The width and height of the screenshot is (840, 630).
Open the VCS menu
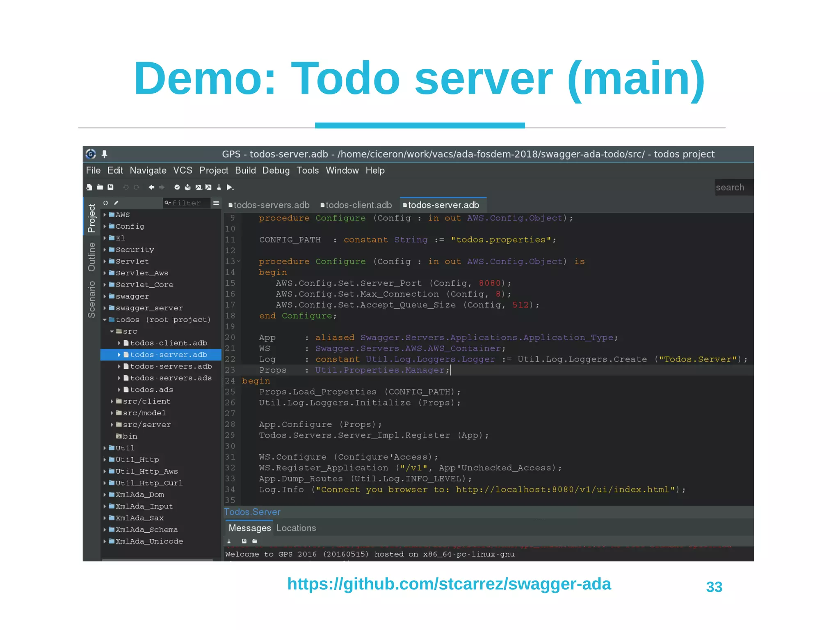[x=183, y=170]
